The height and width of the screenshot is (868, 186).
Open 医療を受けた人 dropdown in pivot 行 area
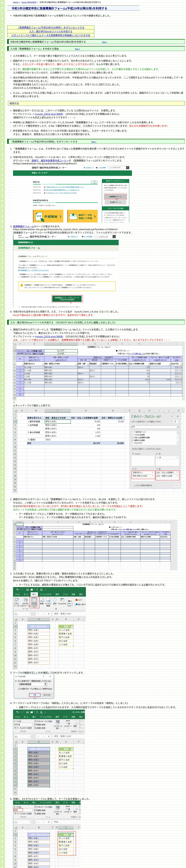(153, 472)
